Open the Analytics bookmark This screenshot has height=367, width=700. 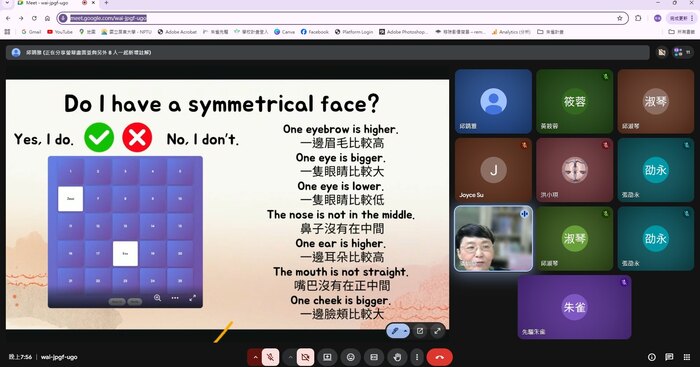pyautogui.click(x=511, y=32)
